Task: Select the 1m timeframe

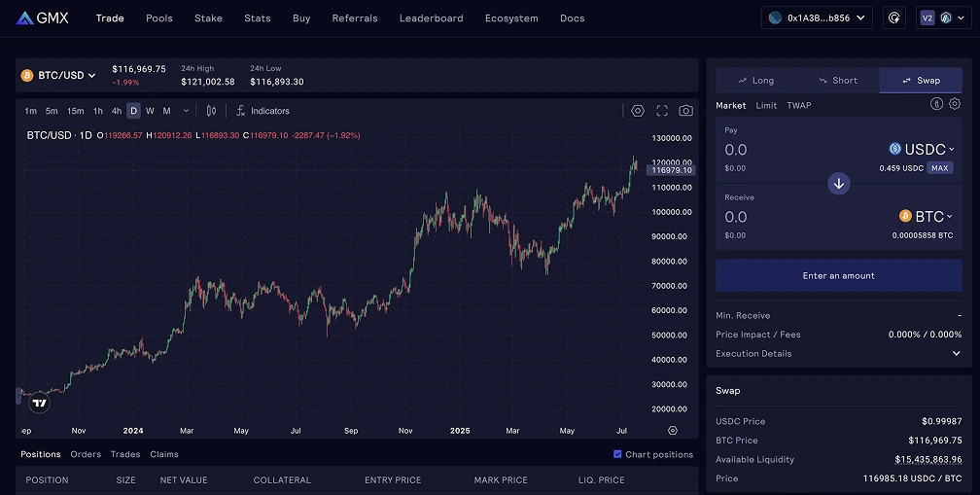Action: click(31, 111)
